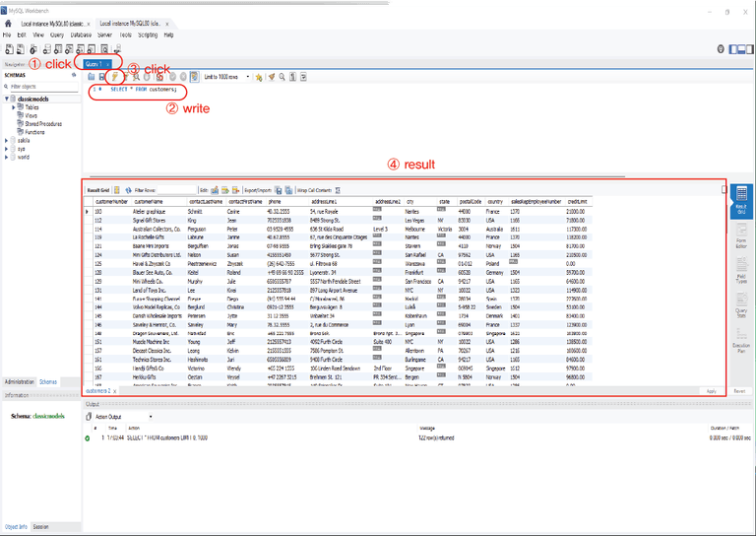This screenshot has width=756, height=536.
Task: Switch to Session tab at bottom
Action: 40,527
